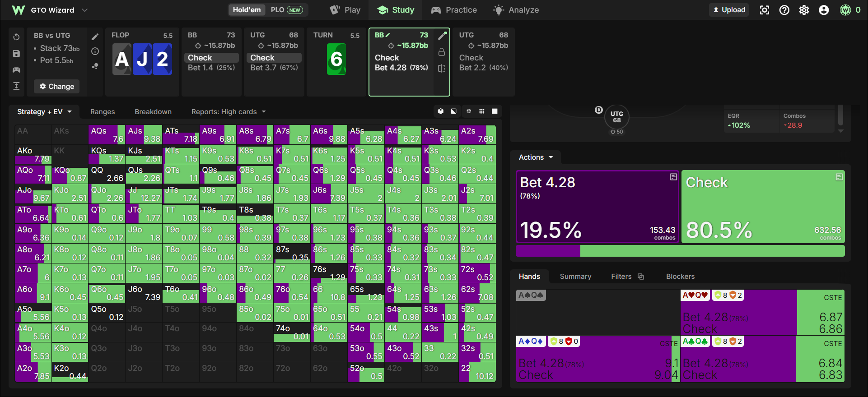
Task: Open the settings gear in top bar
Action: click(804, 10)
